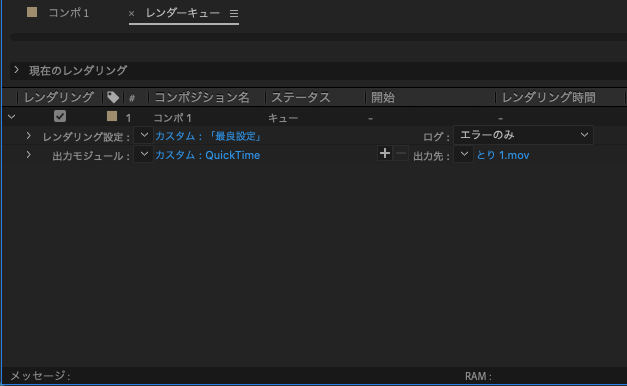Viewport: 627px width, 386px height.
Task: Click the item number 1 in queue
Action: [x=128, y=118]
